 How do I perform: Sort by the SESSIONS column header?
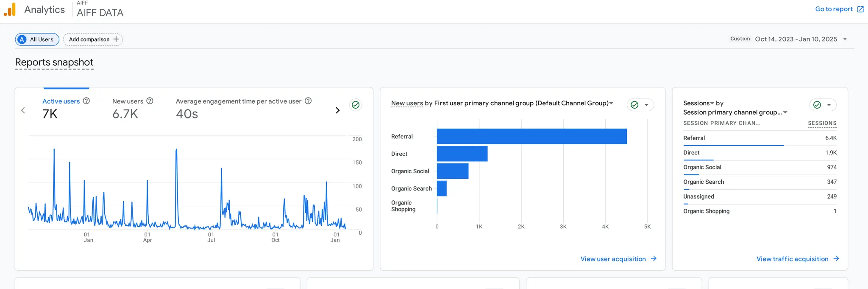[x=822, y=123]
